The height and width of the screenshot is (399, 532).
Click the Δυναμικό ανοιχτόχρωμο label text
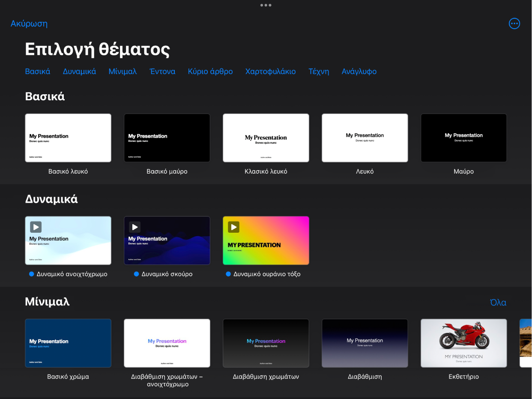(x=72, y=274)
